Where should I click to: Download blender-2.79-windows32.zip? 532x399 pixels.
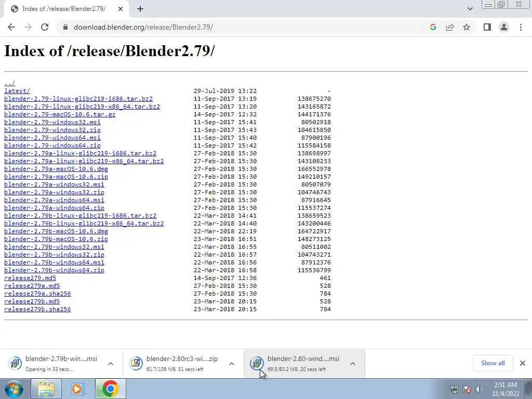pyautogui.click(x=52, y=130)
